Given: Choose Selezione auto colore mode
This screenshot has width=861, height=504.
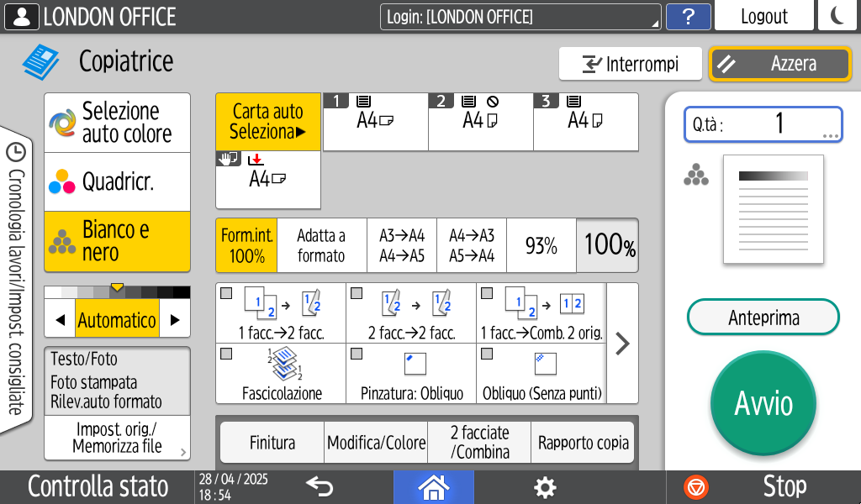Looking at the screenshot, I should pos(118,123).
